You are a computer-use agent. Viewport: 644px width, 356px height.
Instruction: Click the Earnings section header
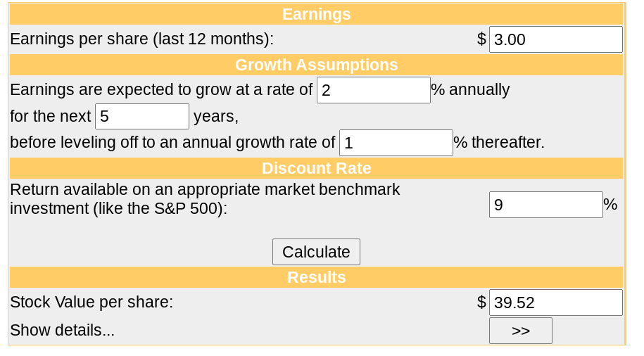[316, 14]
